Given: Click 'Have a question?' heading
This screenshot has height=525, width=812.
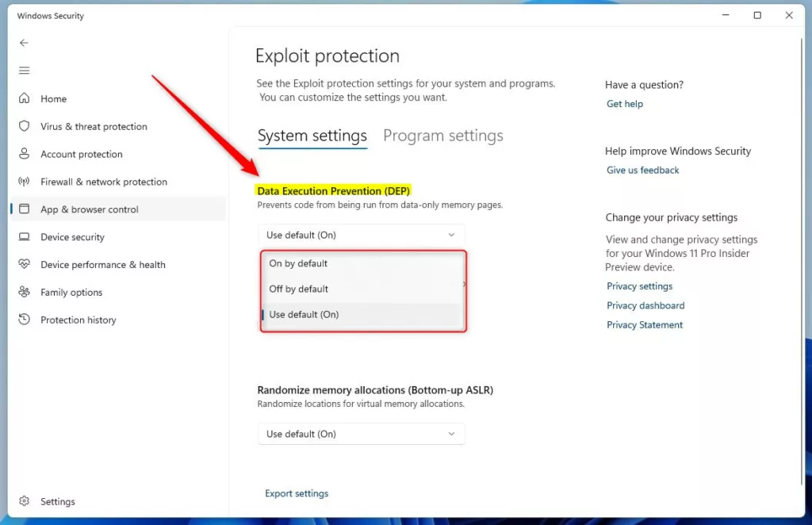Looking at the screenshot, I should pos(644,85).
